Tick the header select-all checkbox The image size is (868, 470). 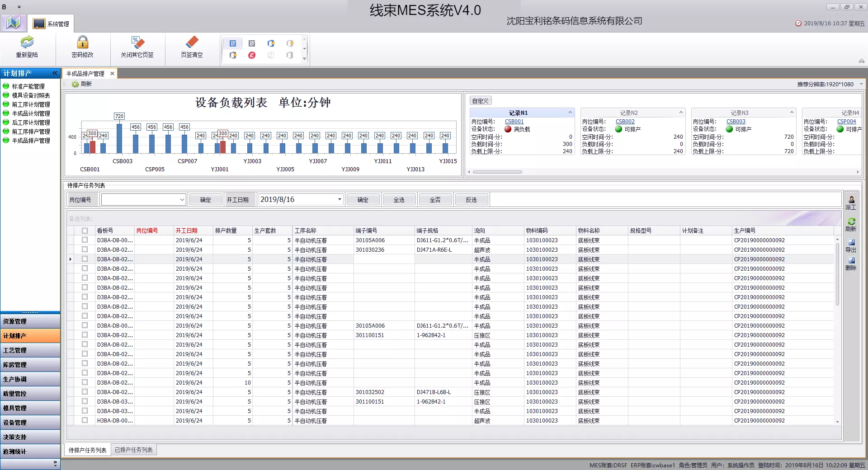(85, 230)
